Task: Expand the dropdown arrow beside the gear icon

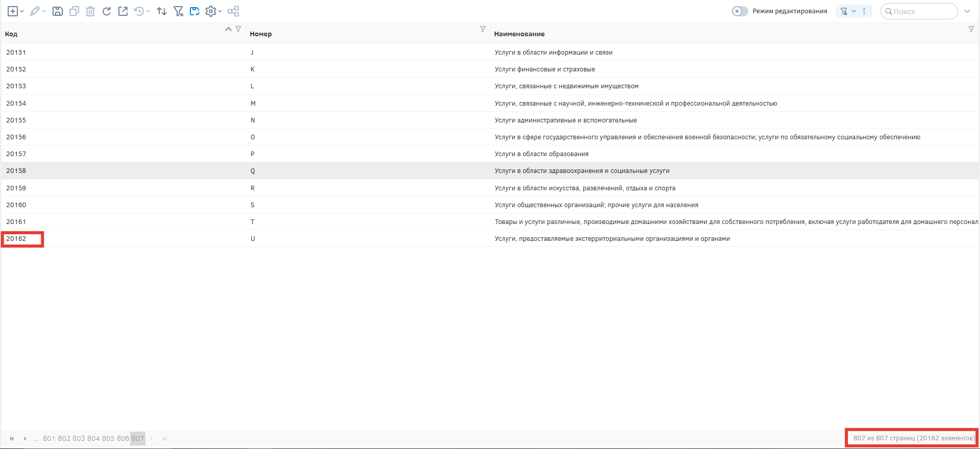Action: tap(220, 11)
